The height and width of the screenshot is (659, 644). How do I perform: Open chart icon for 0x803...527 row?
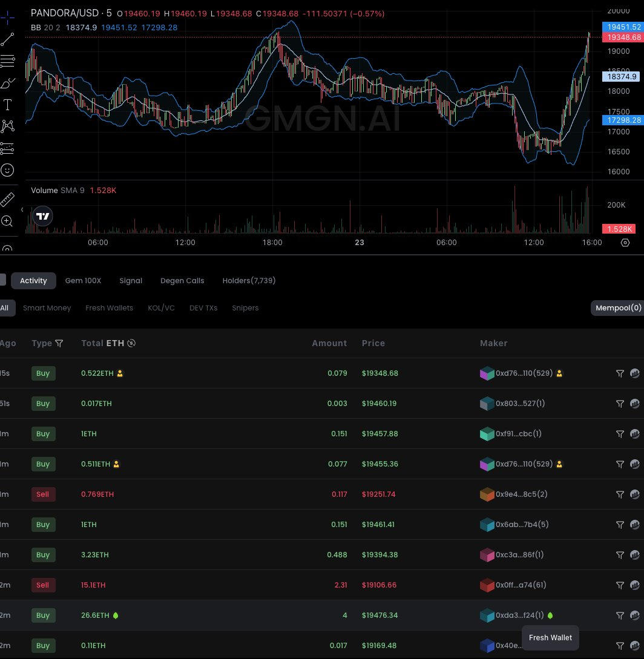(x=635, y=404)
